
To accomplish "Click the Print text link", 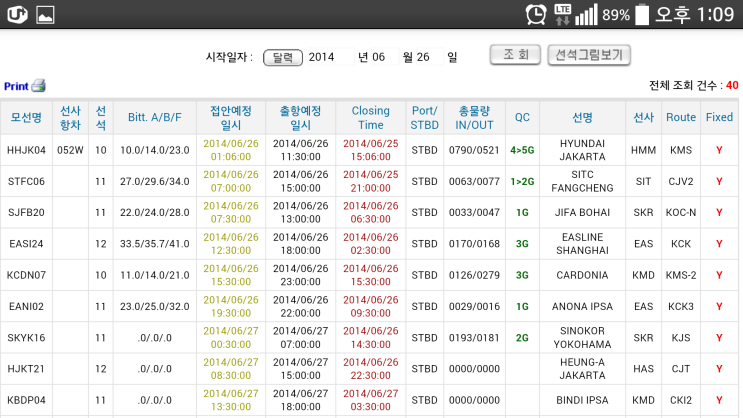I will point(16,87).
